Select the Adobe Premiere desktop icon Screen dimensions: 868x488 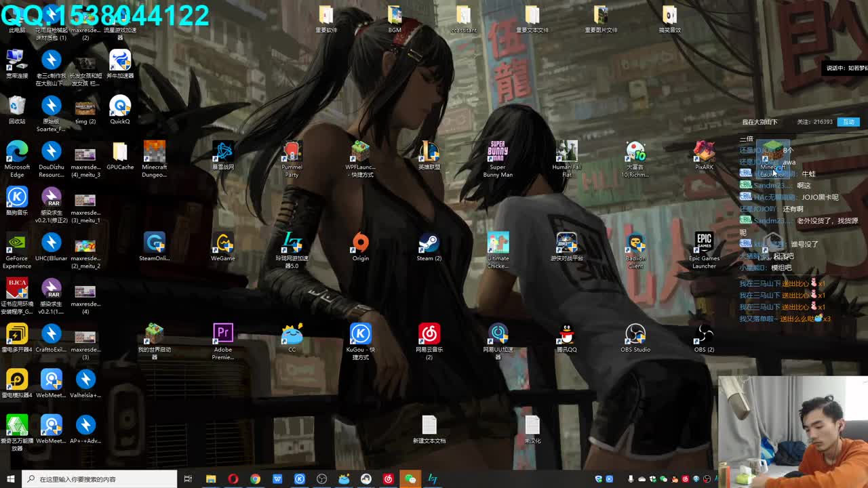click(x=223, y=335)
